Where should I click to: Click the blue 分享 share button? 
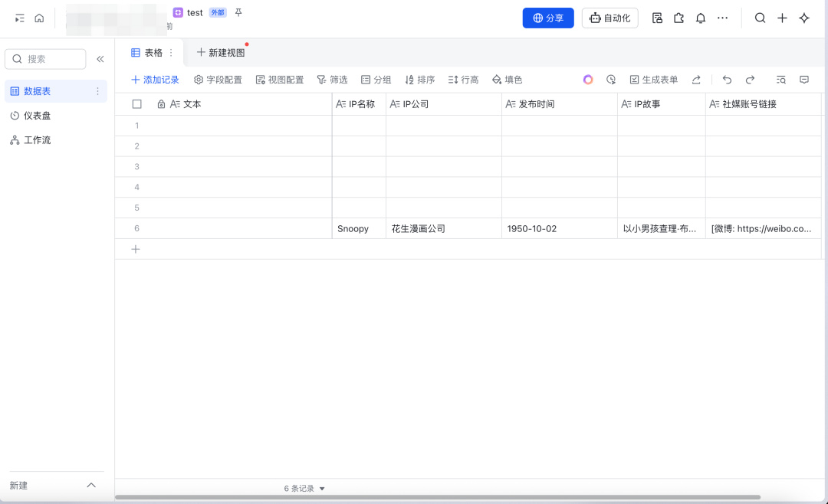548,18
